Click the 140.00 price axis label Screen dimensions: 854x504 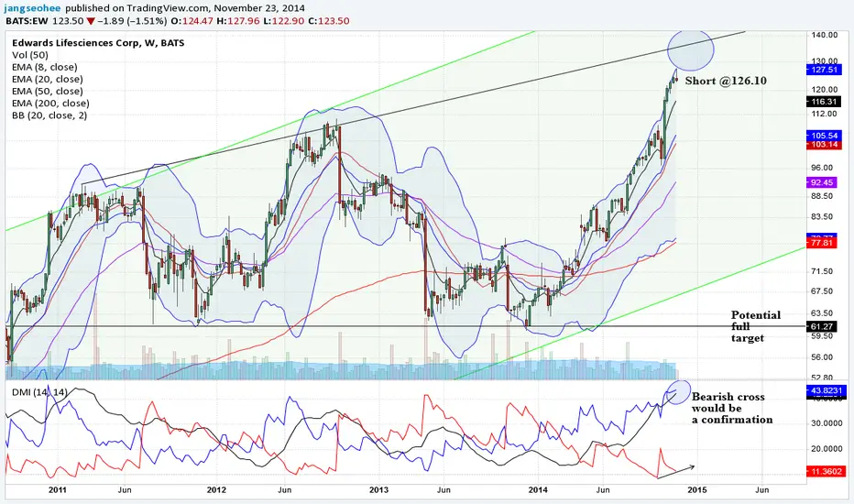click(824, 35)
